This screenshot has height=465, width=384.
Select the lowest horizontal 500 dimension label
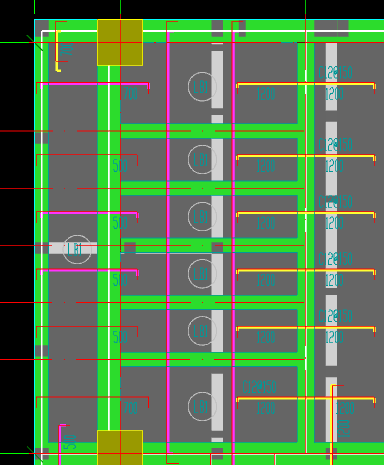(x=120, y=337)
